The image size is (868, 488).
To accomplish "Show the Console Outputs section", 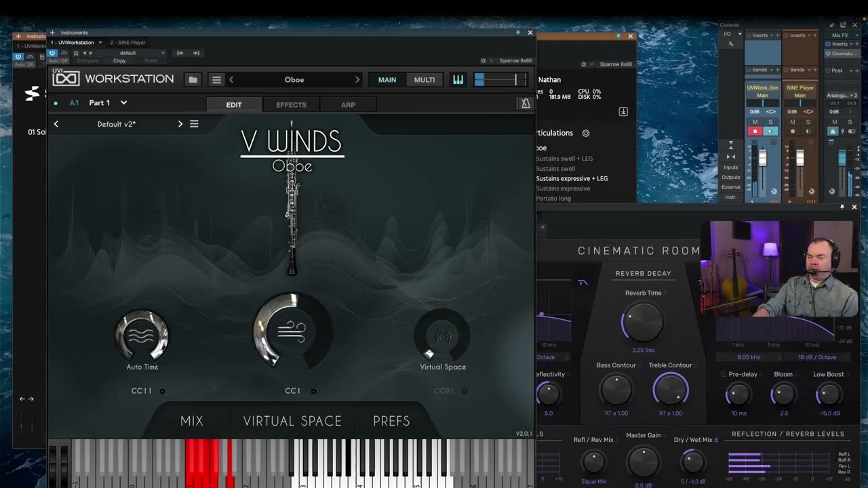I will point(731,178).
